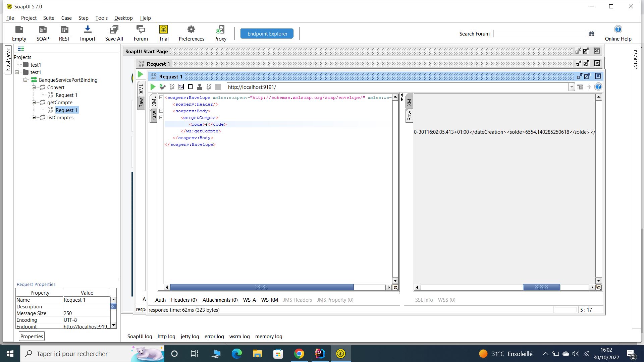
Task: Open the endpoint URL dropdown arrow
Action: tap(572, 87)
